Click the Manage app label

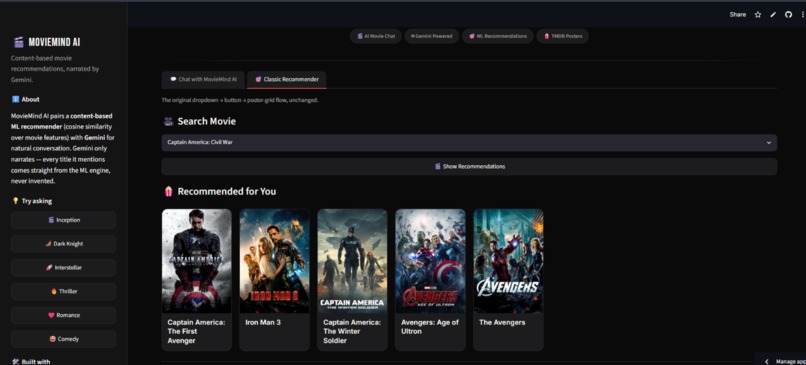[791, 361]
